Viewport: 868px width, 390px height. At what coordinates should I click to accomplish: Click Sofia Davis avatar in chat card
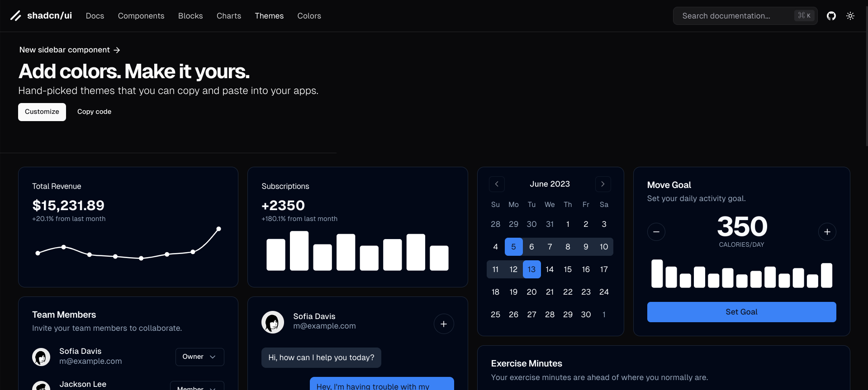273,322
